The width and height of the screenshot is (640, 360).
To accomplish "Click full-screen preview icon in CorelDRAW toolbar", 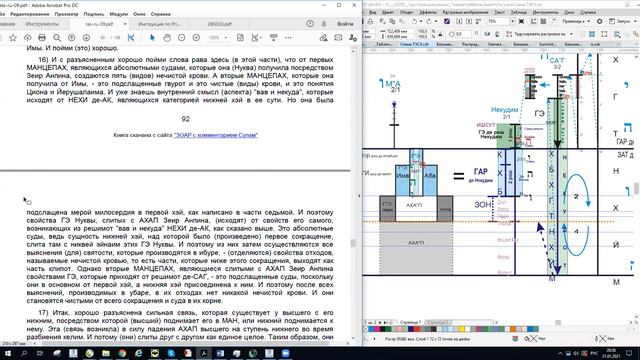I will [x=521, y=21].
